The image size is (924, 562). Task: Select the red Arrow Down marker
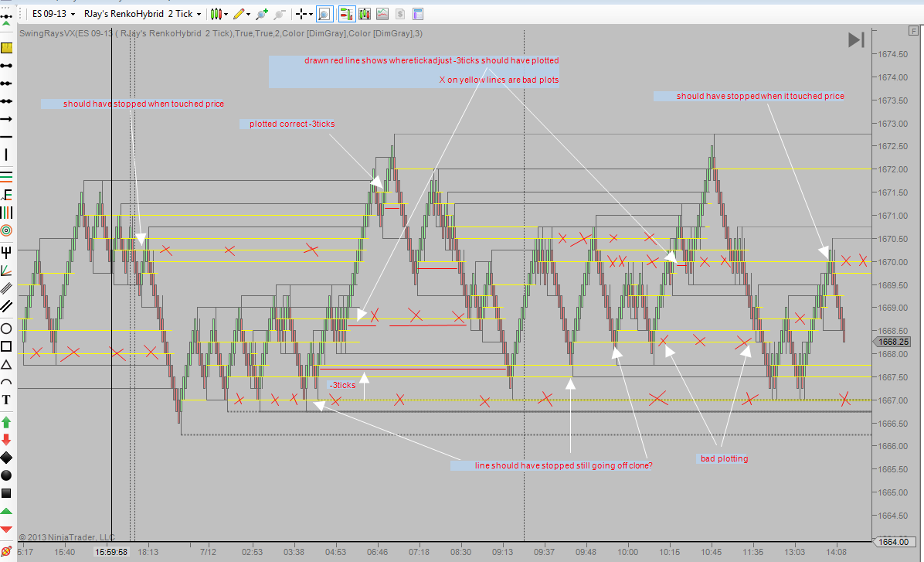6,440
